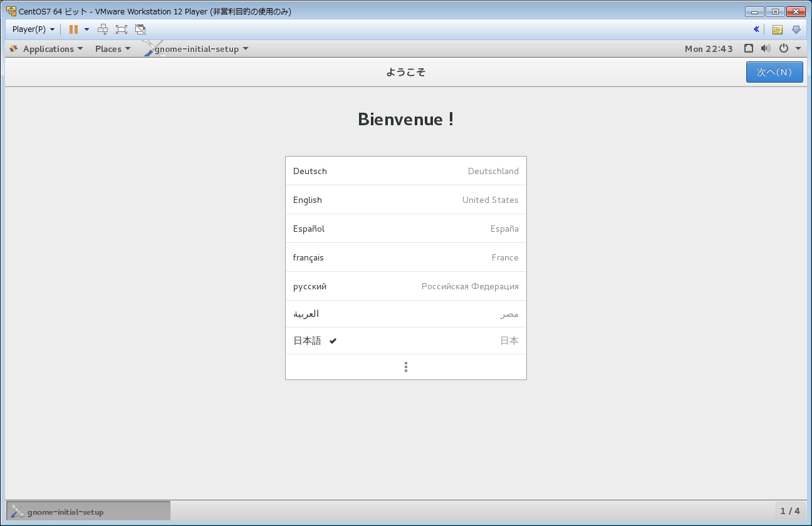This screenshot has width=812, height=526.
Task: Open the Places menu
Action: pyautogui.click(x=113, y=49)
